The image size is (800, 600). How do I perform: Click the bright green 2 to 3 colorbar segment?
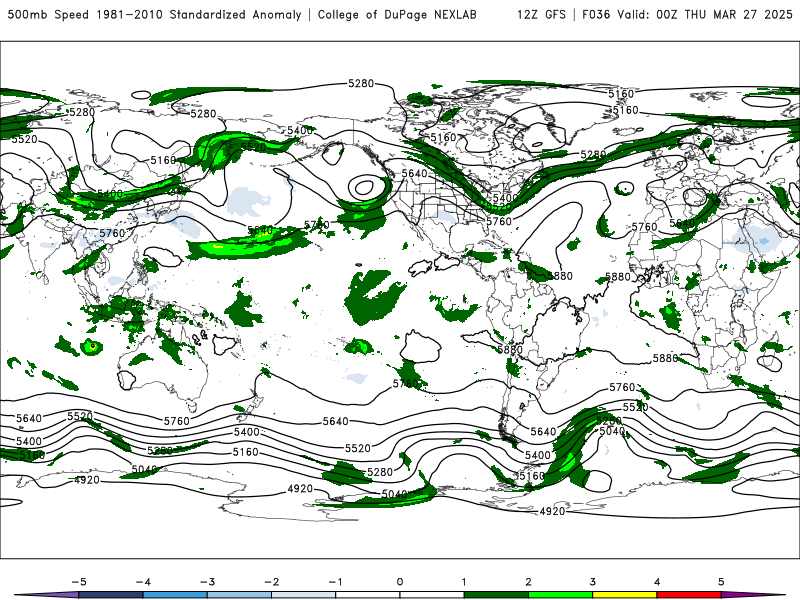click(560, 595)
